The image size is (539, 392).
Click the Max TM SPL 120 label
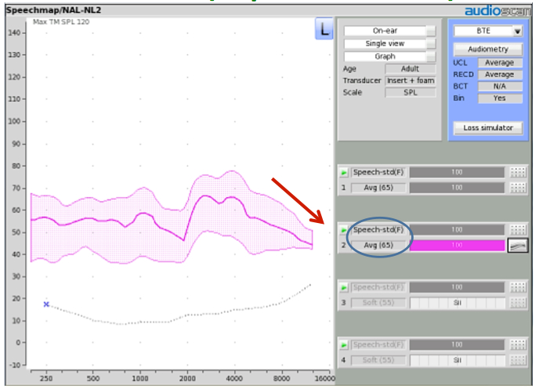(x=61, y=22)
